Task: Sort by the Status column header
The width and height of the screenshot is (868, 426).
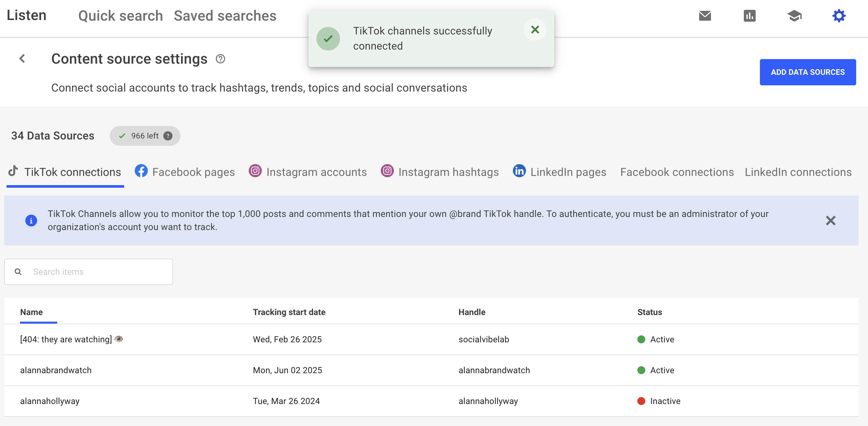Action: pos(650,312)
